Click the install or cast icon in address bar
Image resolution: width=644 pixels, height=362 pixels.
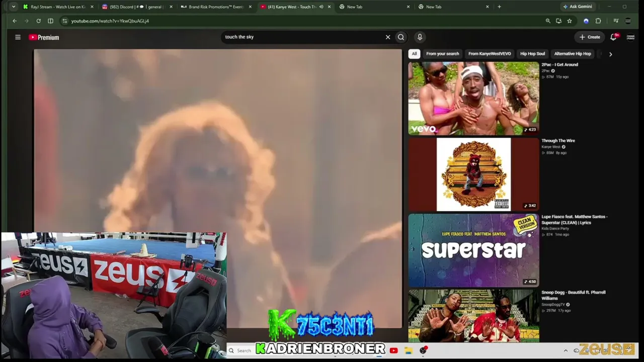pos(558,21)
